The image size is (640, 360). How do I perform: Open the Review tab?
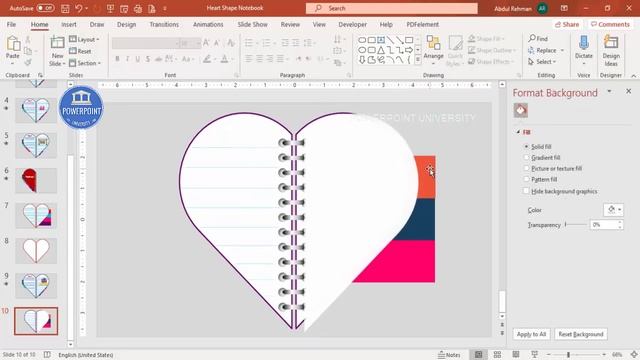pyautogui.click(x=290, y=24)
